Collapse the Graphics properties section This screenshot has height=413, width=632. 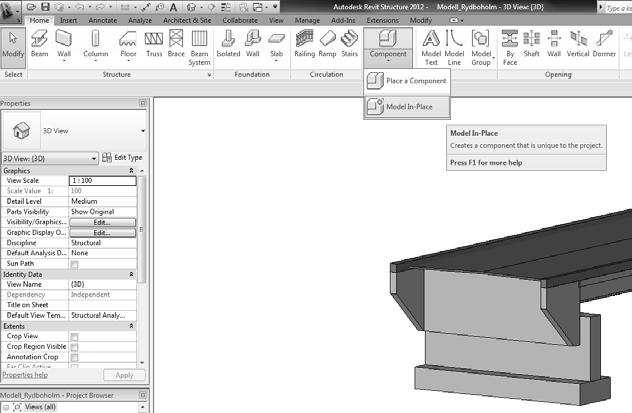[131, 171]
